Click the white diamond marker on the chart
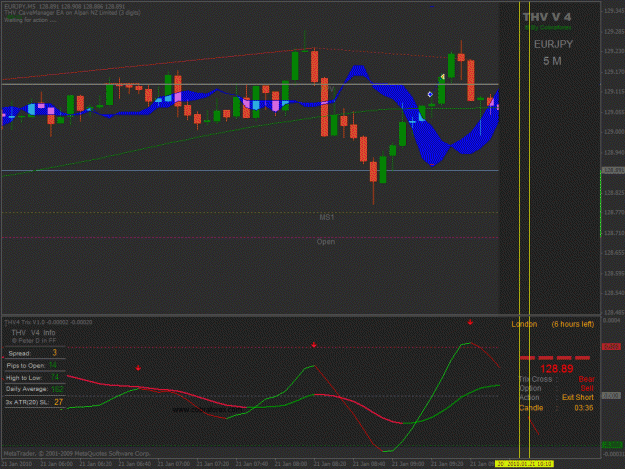625x469 pixels. (430, 94)
